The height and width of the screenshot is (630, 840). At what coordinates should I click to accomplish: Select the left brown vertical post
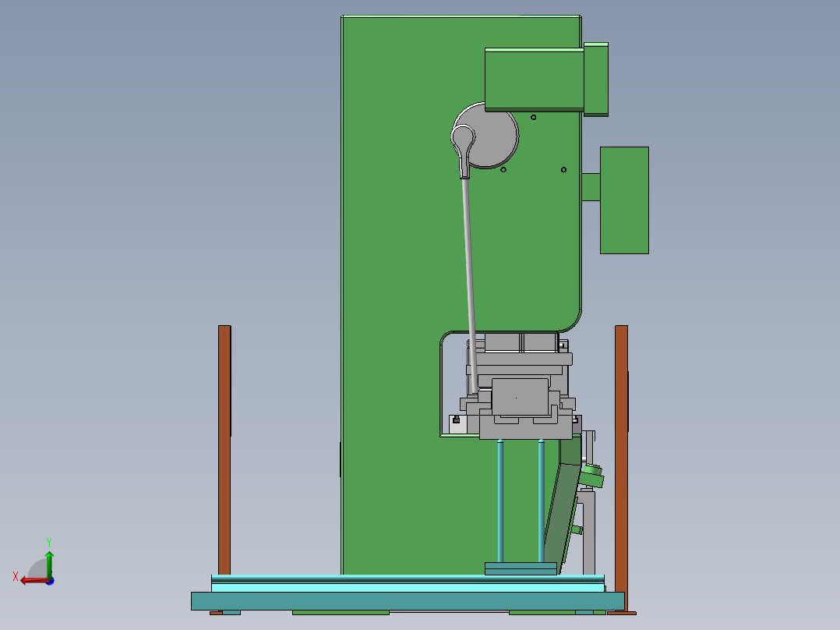[224, 450]
